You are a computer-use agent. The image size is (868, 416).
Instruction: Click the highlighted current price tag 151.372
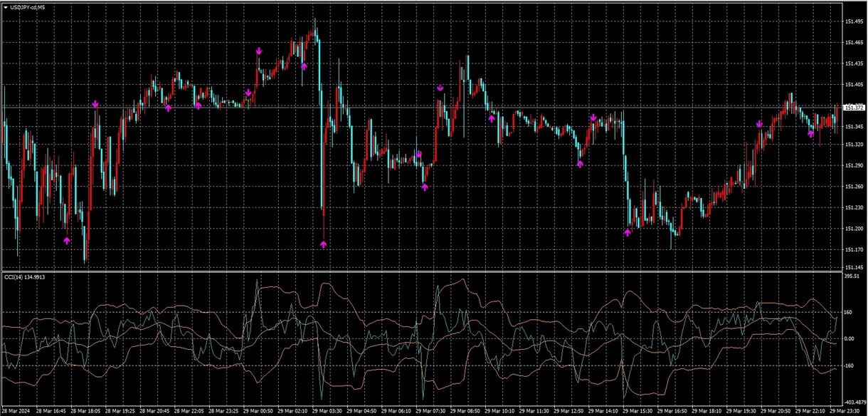tap(854, 108)
